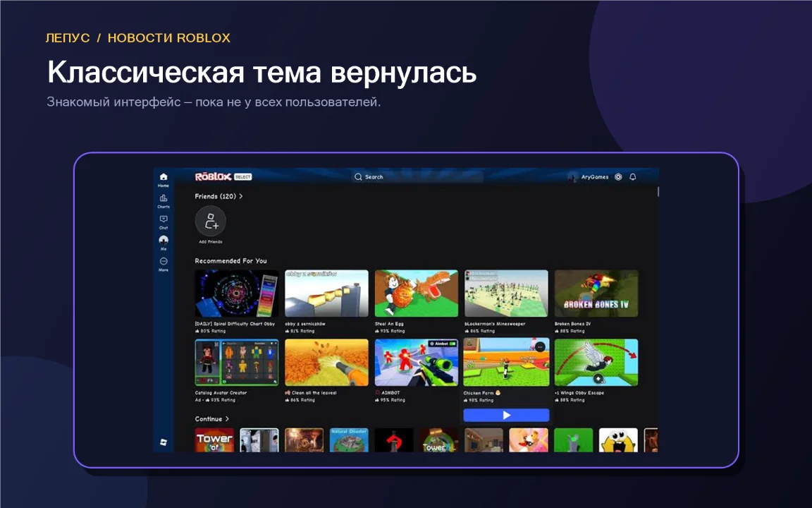Click the Add Friends label
The image size is (812, 508).
point(211,241)
